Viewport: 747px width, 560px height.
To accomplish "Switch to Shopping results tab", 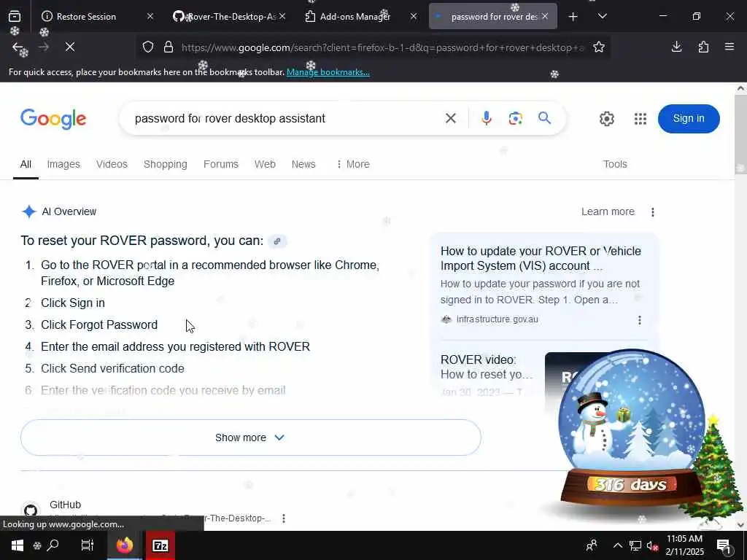I will [166, 164].
